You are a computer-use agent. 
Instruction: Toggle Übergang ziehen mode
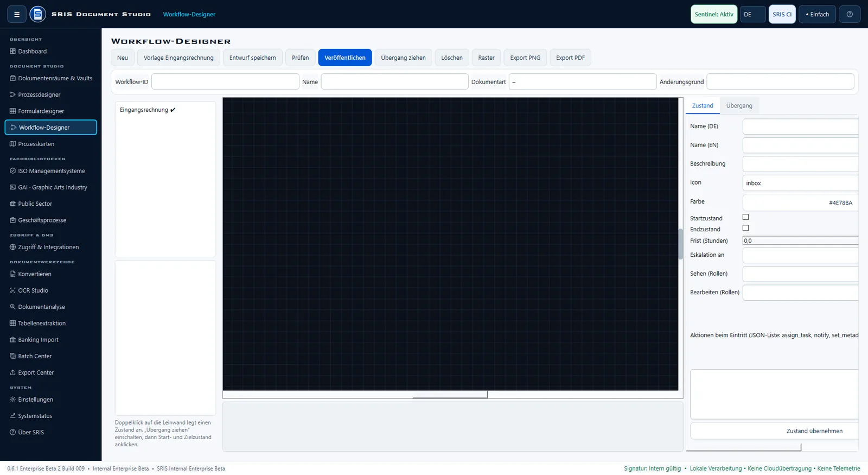point(403,58)
